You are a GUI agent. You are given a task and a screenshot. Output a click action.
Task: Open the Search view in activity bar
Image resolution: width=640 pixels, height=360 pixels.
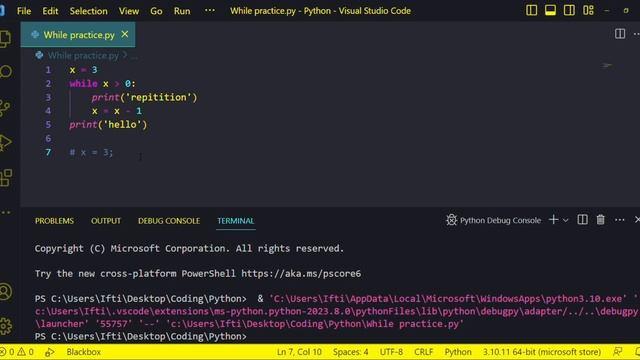[x=6, y=72]
